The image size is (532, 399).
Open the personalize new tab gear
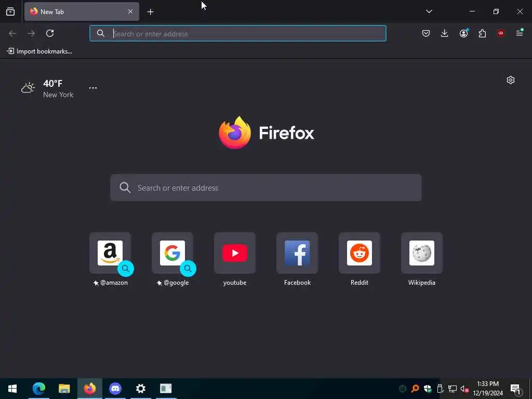point(511,80)
